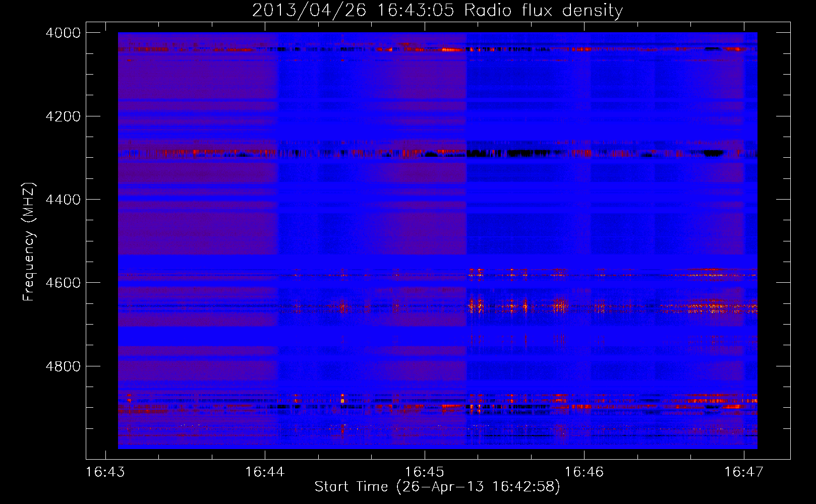The width and height of the screenshot is (816, 504).
Task: Select the 4200 frequency axis label
Action: click(x=63, y=116)
